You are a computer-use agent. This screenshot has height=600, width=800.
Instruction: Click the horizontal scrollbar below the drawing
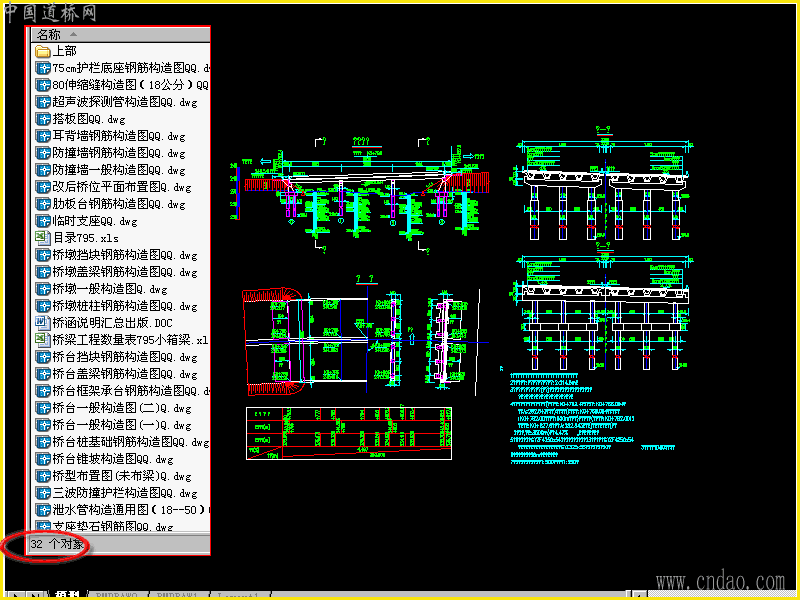(449, 595)
